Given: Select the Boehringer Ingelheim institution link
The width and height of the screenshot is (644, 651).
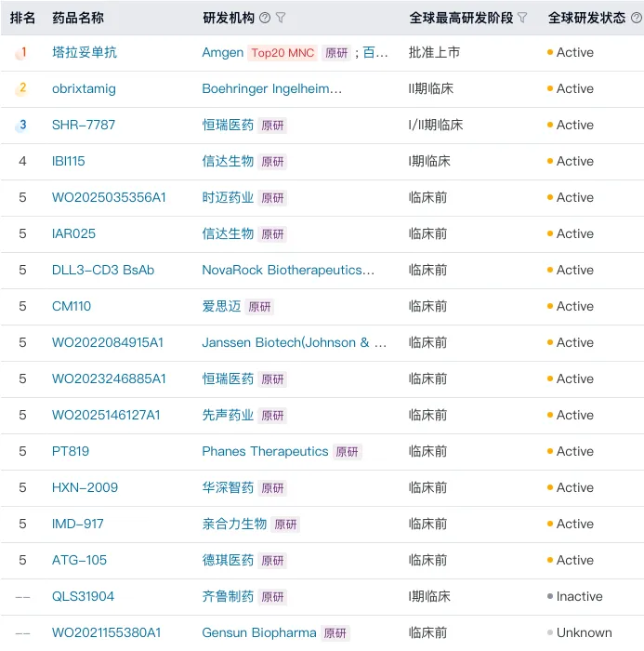Looking at the screenshot, I should coord(271,89).
